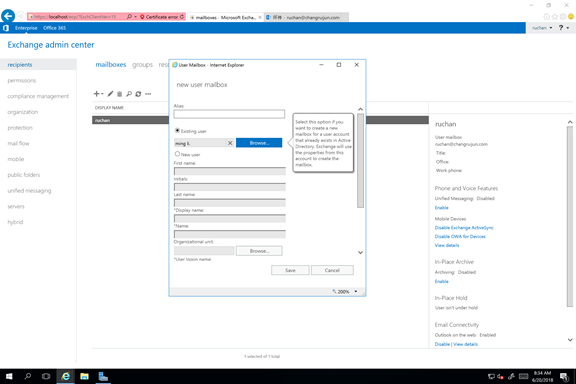This screenshot has width=576, height=384.
Task: Click the search magnifier icon in the mailbox toolbar
Action: (129, 94)
